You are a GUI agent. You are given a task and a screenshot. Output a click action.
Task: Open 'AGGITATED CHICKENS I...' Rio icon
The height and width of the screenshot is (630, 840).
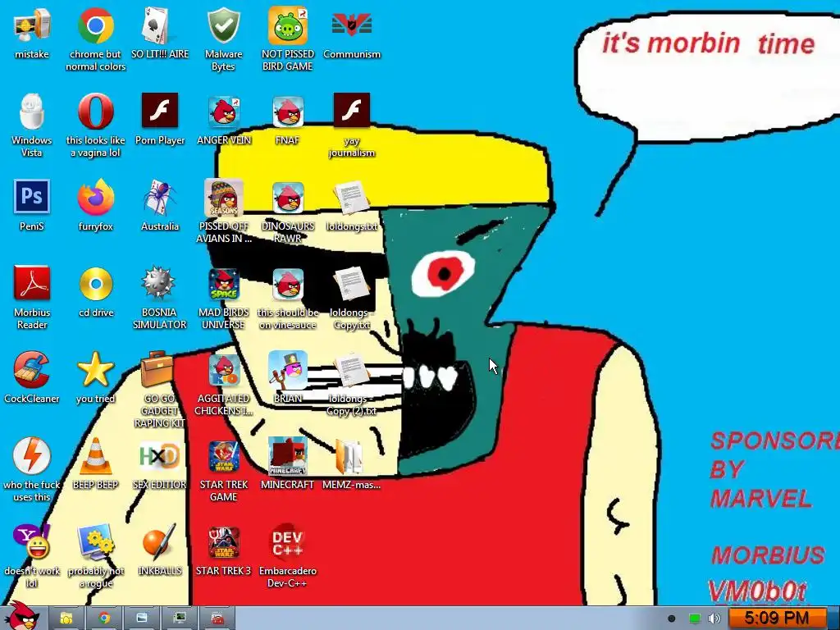click(x=225, y=370)
